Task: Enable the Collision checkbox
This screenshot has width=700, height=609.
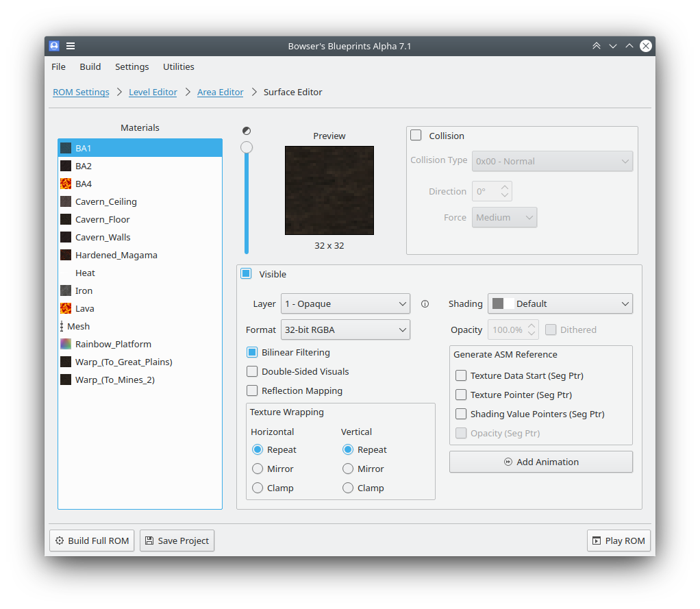Action: (416, 135)
